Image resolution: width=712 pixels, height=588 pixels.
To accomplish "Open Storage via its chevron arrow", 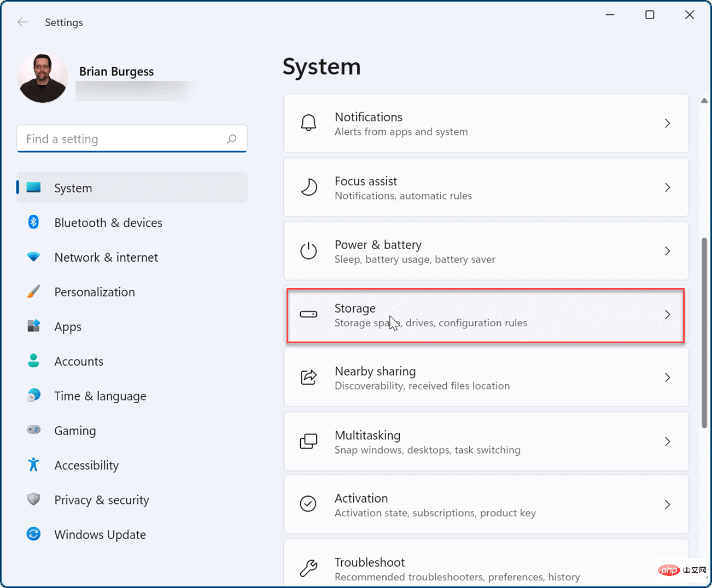I will pos(667,314).
